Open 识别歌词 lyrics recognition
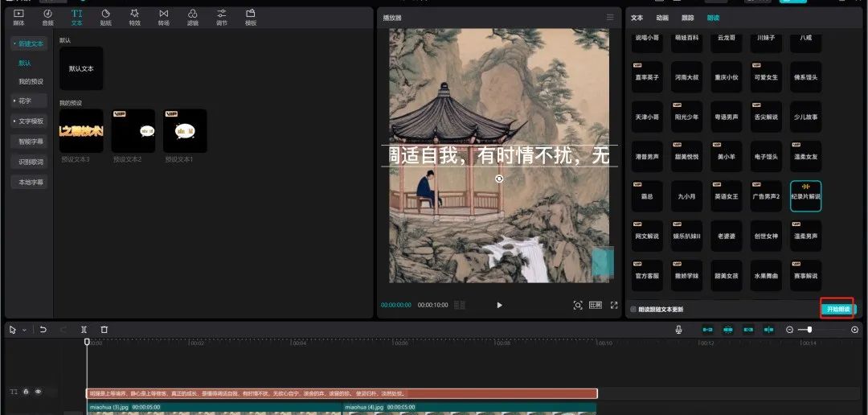This screenshot has height=415, width=868. coord(31,162)
